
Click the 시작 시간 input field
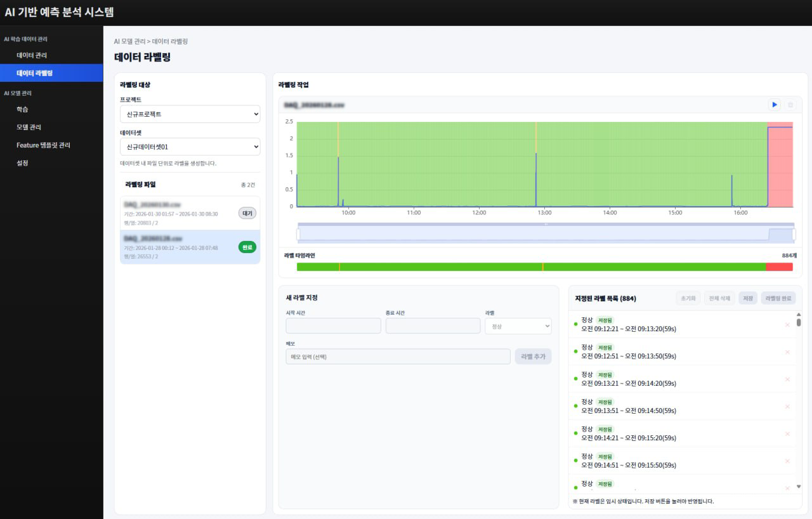pos(333,326)
